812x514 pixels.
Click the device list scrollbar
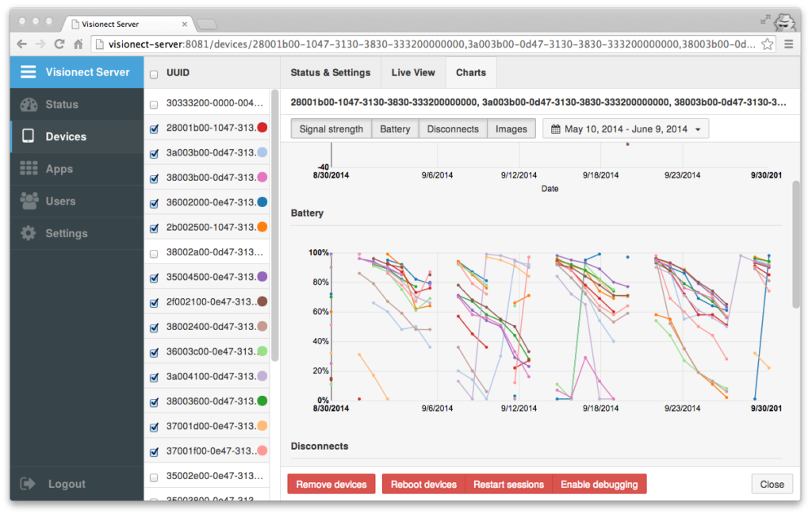pyautogui.click(x=275, y=225)
